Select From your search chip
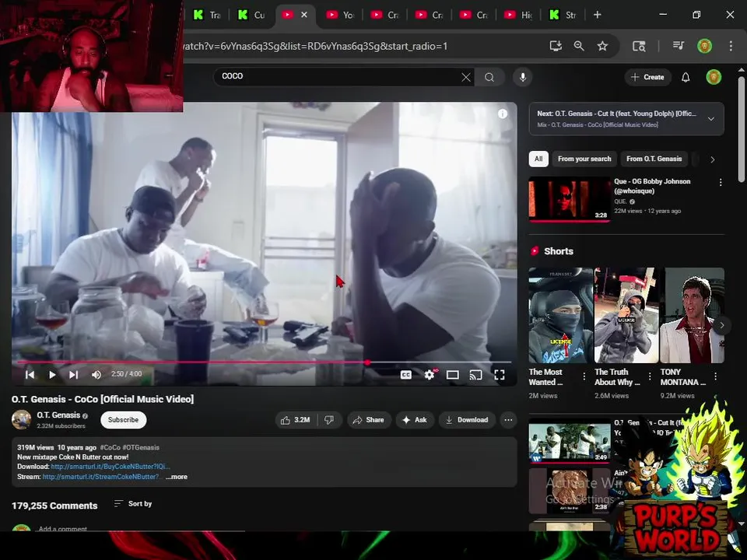The width and height of the screenshot is (747, 560). tap(584, 159)
